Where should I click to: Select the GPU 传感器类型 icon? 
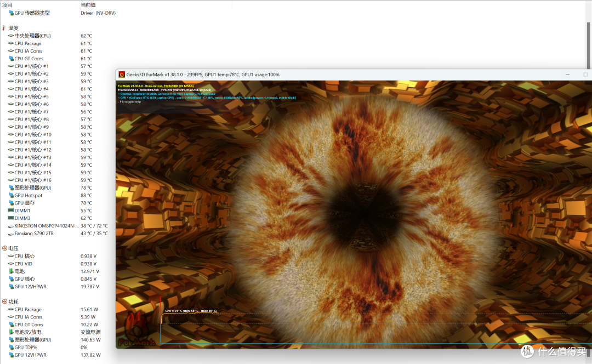11,13
